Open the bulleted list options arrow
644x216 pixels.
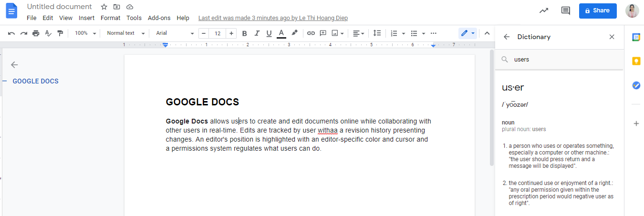coord(424,33)
